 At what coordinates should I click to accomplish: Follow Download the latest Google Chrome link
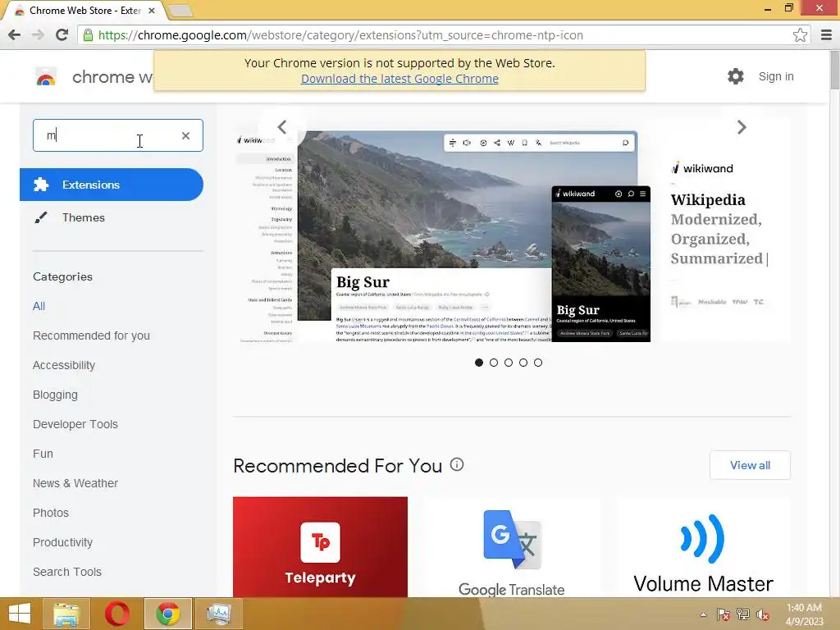(x=399, y=79)
